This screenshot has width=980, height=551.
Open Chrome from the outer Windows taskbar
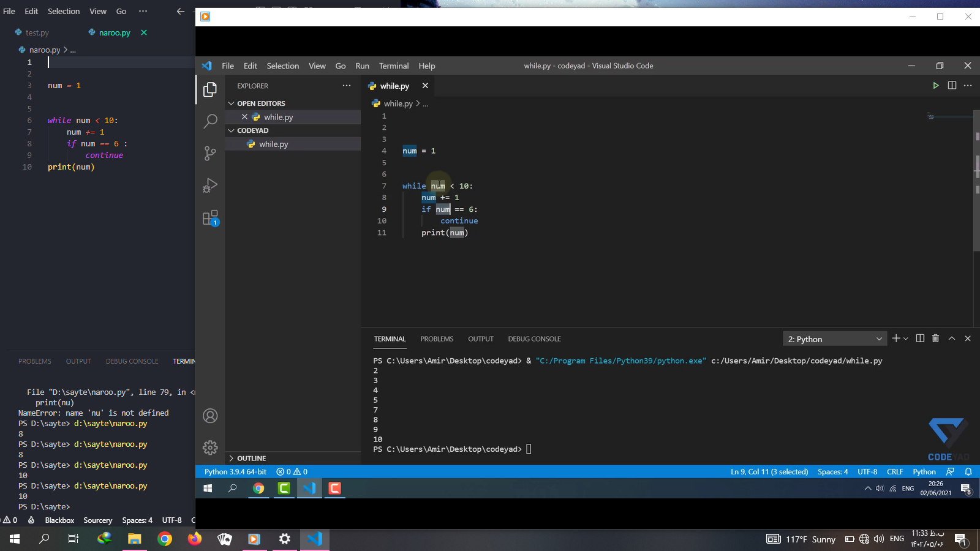pyautogui.click(x=165, y=539)
